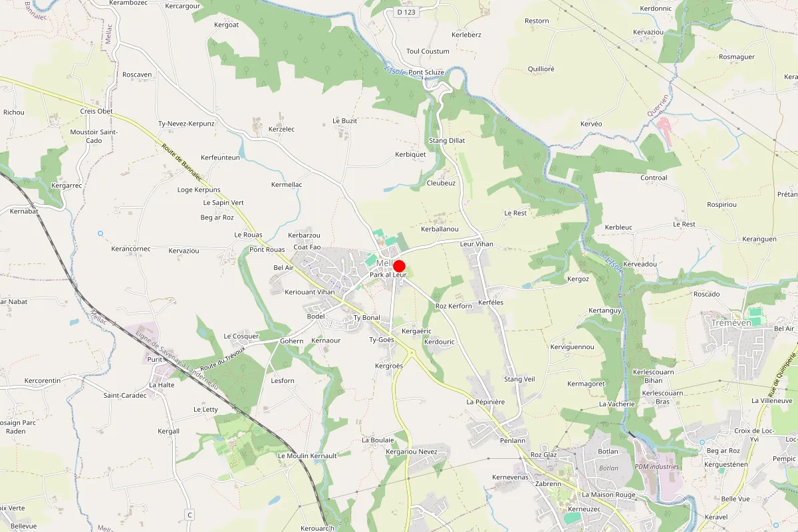This screenshot has width=798, height=532.
Task: Click the D 123 road shield
Action: 406,12
